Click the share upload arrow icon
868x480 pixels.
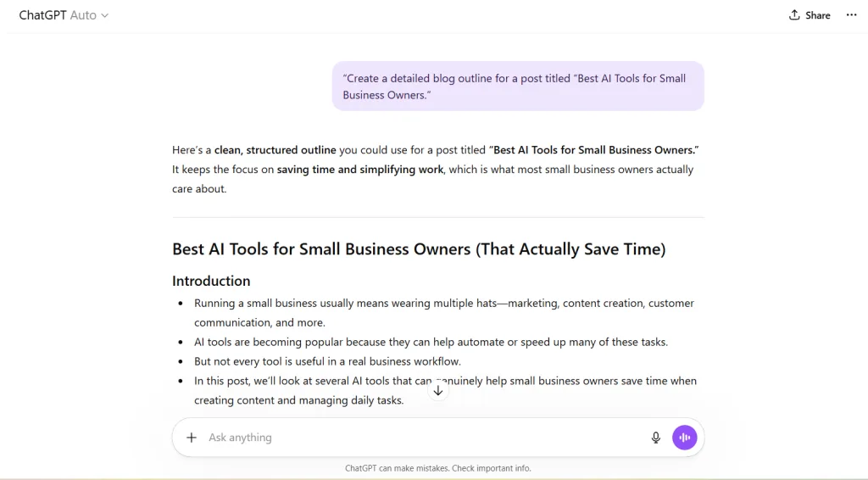(794, 15)
